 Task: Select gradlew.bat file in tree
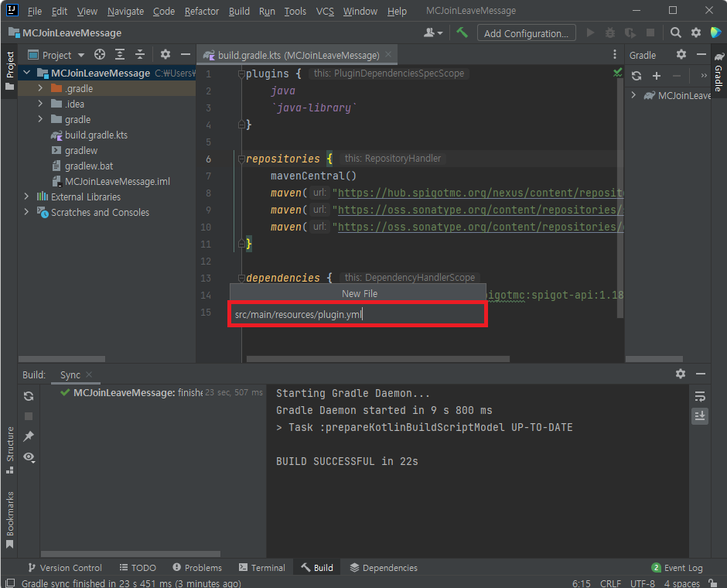coord(89,166)
